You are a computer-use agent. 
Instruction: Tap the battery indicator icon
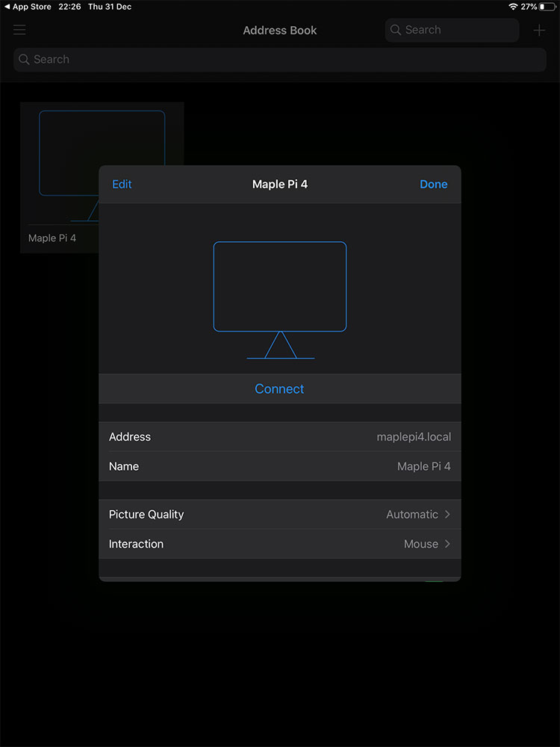tap(547, 7)
